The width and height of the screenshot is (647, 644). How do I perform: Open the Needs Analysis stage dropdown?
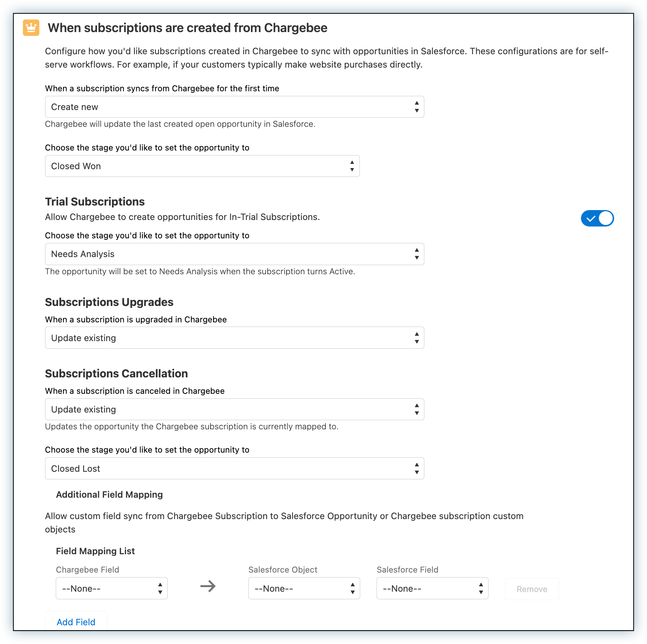(234, 254)
